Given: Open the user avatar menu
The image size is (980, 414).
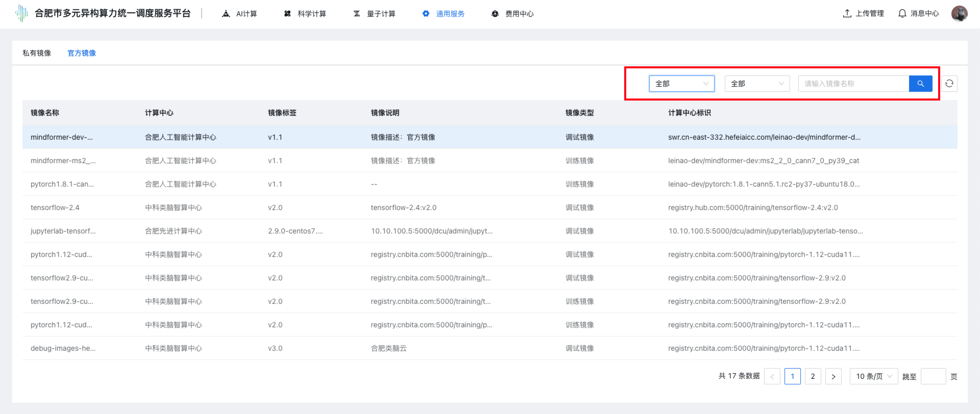Looking at the screenshot, I should tap(959, 14).
